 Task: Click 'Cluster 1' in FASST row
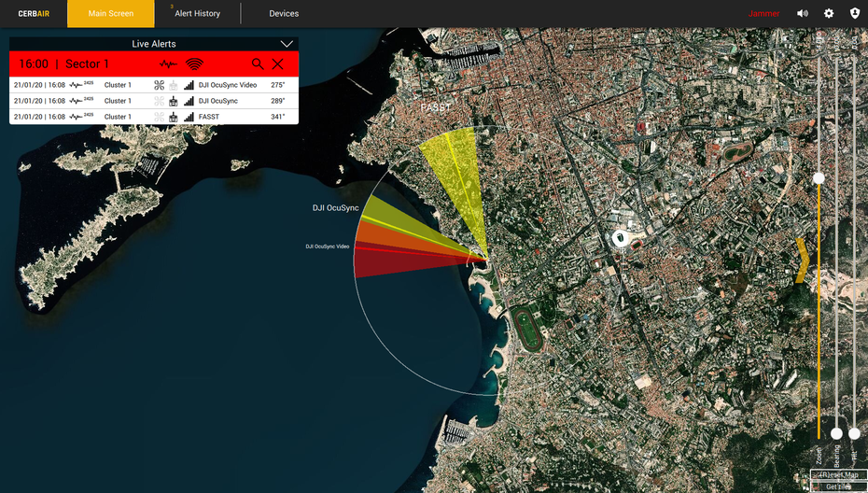click(x=118, y=117)
